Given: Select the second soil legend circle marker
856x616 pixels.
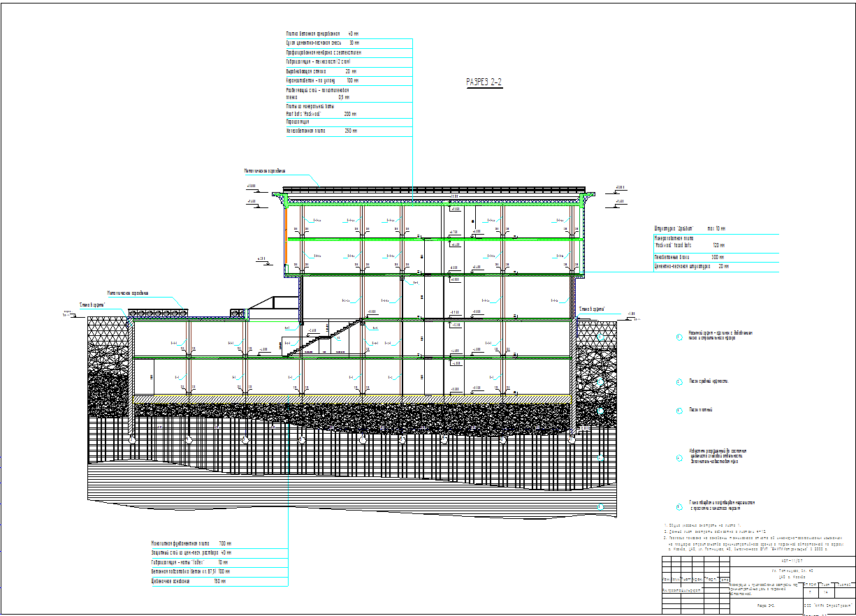Looking at the screenshot, I should pyautogui.click(x=679, y=382).
